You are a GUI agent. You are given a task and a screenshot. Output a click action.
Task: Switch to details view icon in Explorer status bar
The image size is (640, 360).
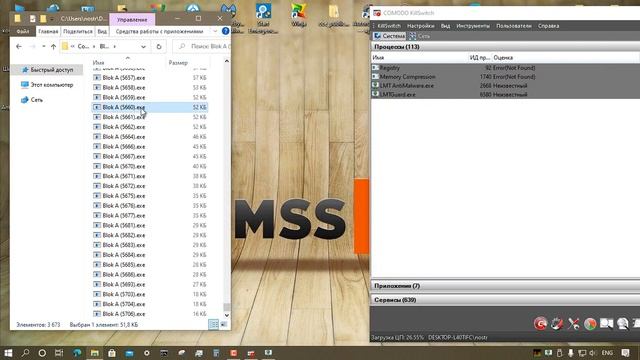pos(213,324)
